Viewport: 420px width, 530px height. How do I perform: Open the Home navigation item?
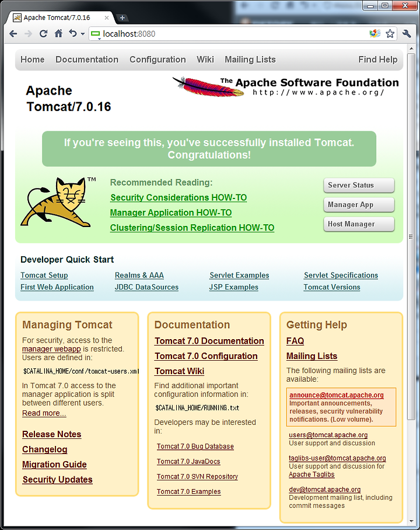tap(33, 60)
